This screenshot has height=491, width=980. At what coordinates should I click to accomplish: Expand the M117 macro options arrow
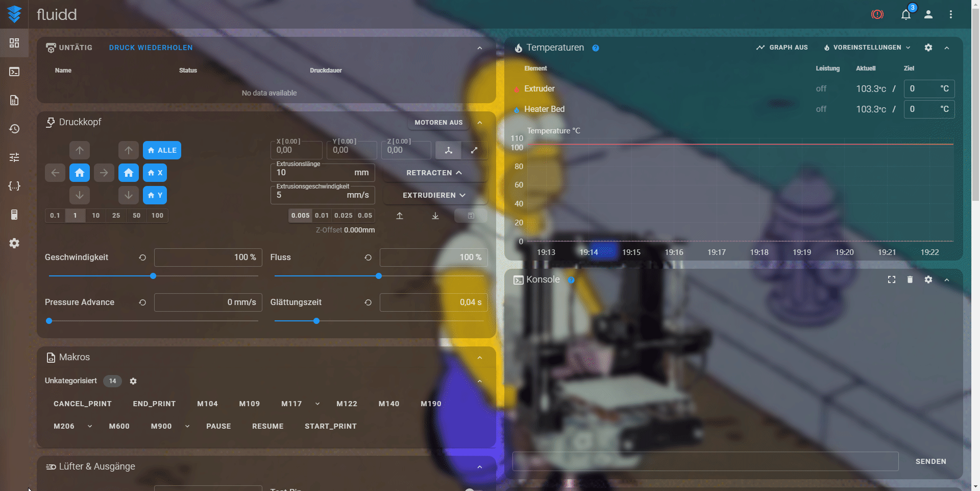coord(317,404)
